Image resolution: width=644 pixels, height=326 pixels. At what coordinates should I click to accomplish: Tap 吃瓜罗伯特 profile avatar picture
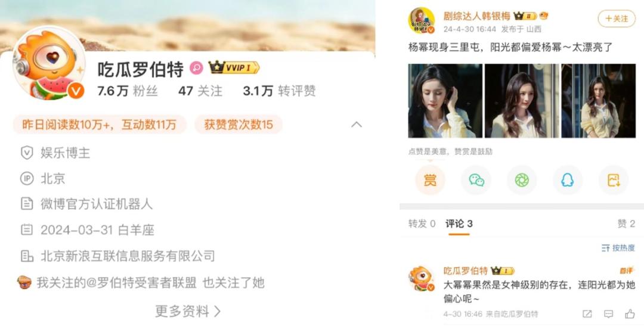pyautogui.click(x=49, y=64)
